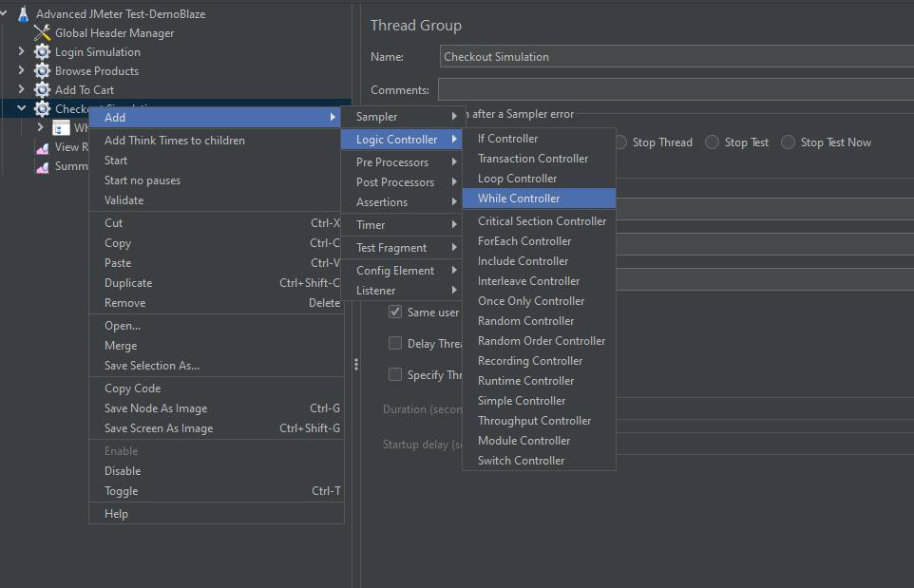Click the Login Simulation gear icon
The width and height of the screenshot is (914, 588).
pyautogui.click(x=42, y=52)
